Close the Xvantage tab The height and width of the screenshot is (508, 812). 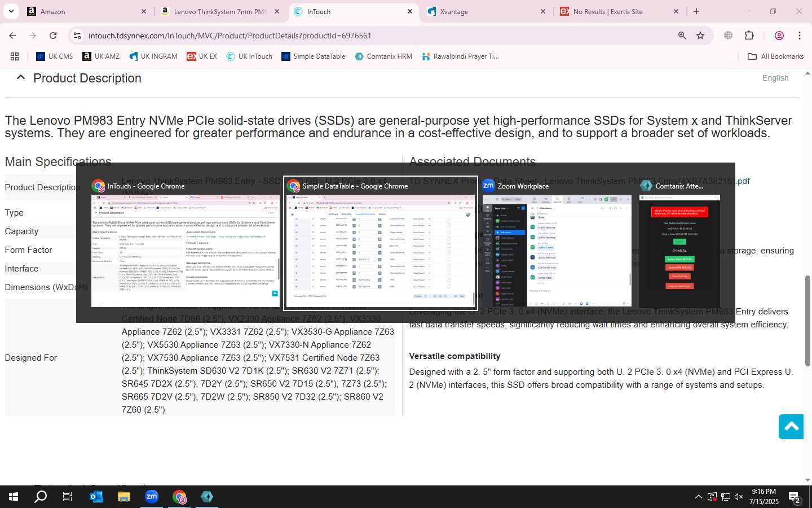pos(543,11)
